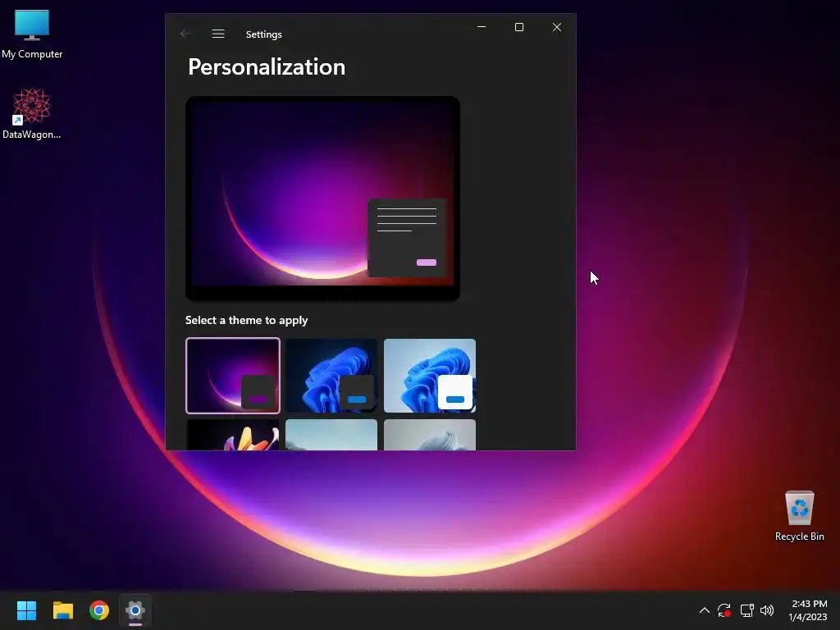Select the My Computer desktop icon
The image size is (840, 630).
[32, 34]
